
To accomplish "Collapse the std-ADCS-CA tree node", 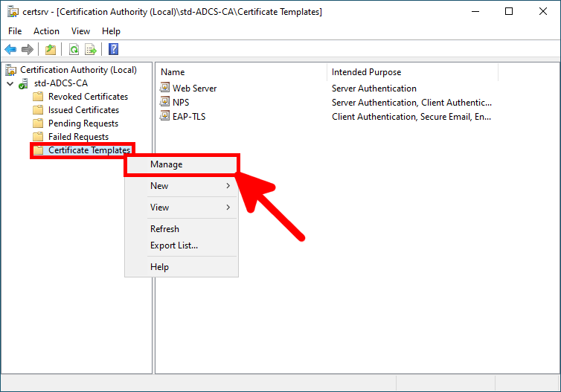I will 10,84.
